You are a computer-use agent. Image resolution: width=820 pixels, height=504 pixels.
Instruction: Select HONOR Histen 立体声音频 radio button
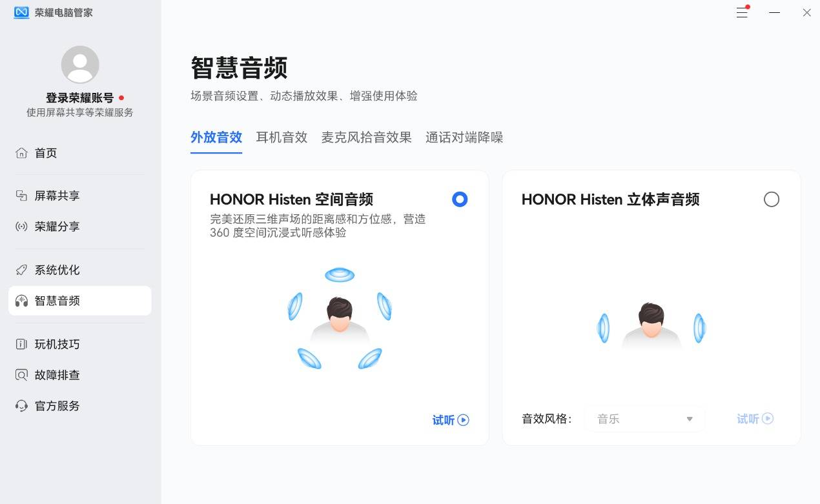pyautogui.click(x=772, y=199)
